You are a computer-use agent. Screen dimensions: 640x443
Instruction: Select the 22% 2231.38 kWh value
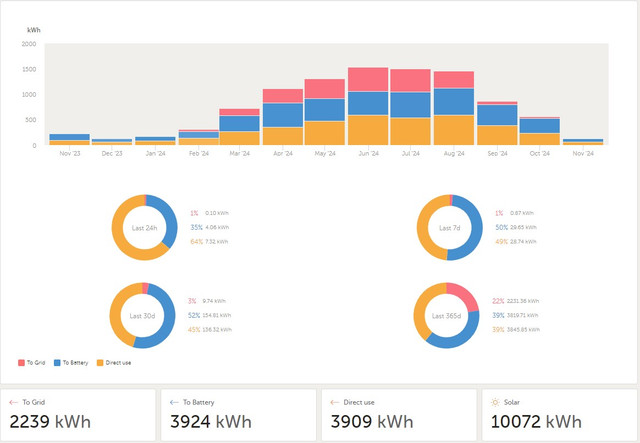point(516,301)
